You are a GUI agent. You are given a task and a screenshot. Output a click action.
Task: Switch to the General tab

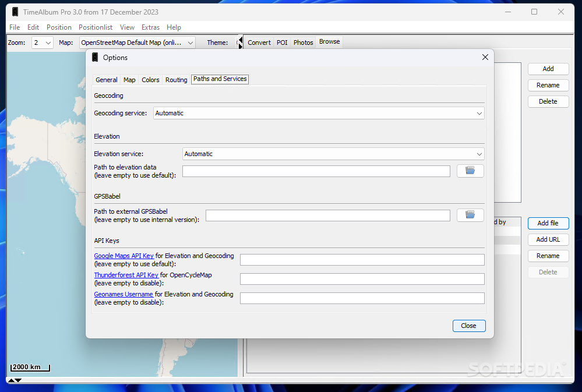coord(106,80)
